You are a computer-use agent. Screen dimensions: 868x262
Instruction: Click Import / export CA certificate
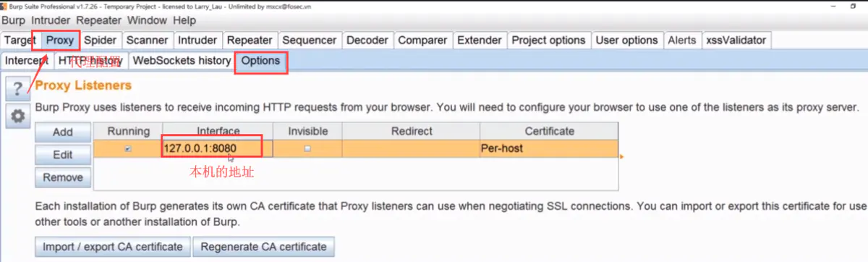[113, 247]
